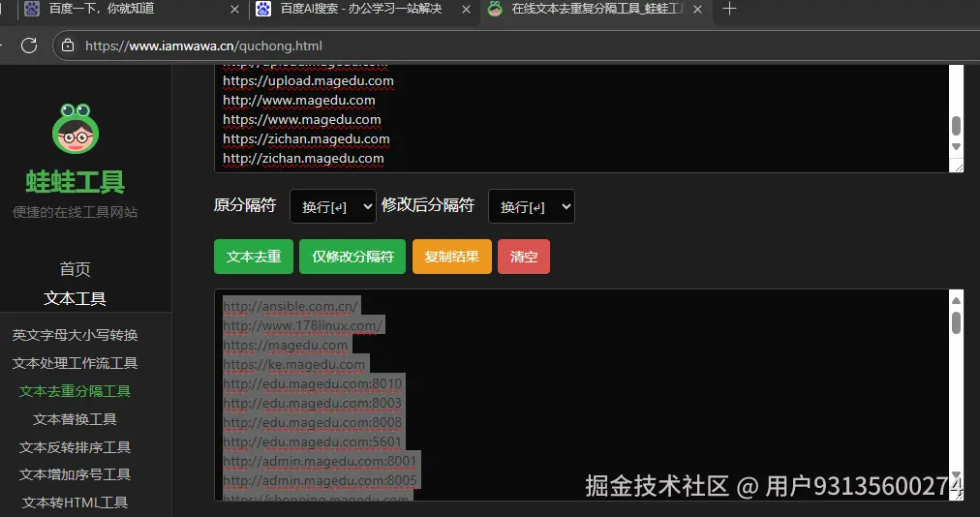
Task: Click the 便捷的在线工具网站 tagline
Action: pyautogui.click(x=75, y=212)
